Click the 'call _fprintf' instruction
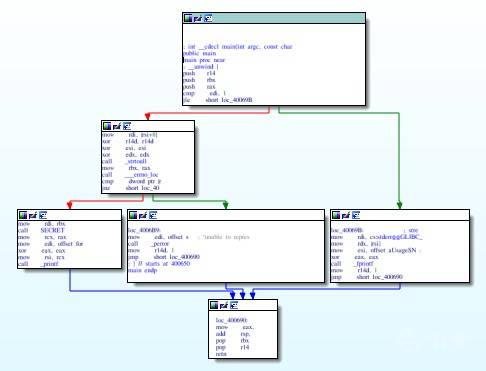This screenshot has width=486, height=371. pyautogui.click(x=352, y=264)
